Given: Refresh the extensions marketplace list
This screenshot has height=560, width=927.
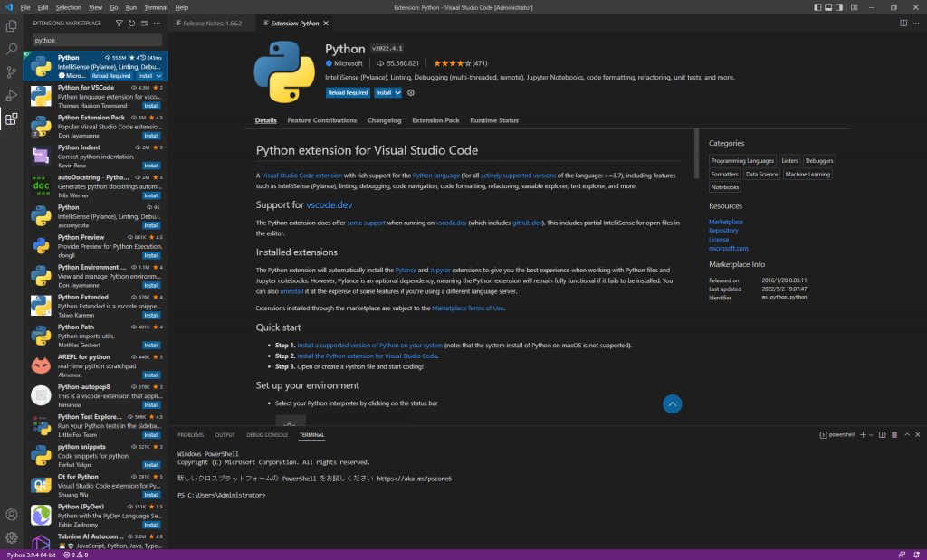Looking at the screenshot, I should (x=132, y=23).
